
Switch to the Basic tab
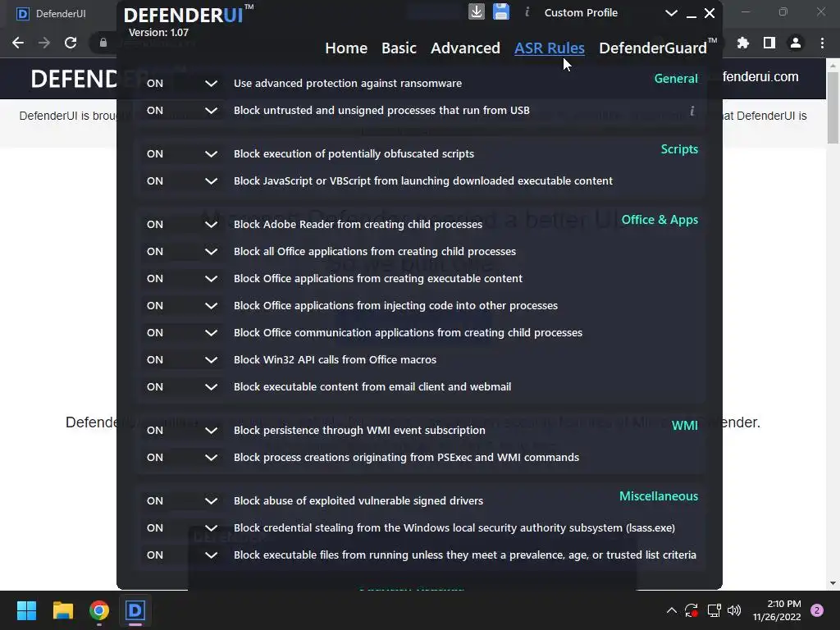399,48
